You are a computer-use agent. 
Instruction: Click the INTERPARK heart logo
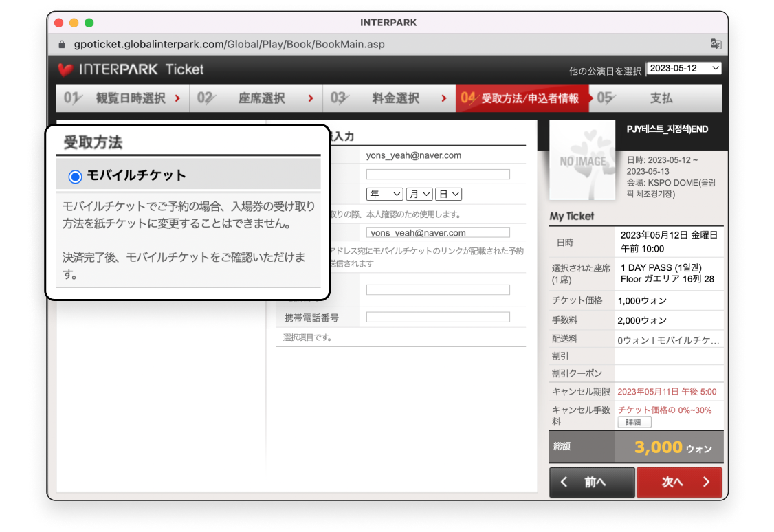[x=65, y=69]
